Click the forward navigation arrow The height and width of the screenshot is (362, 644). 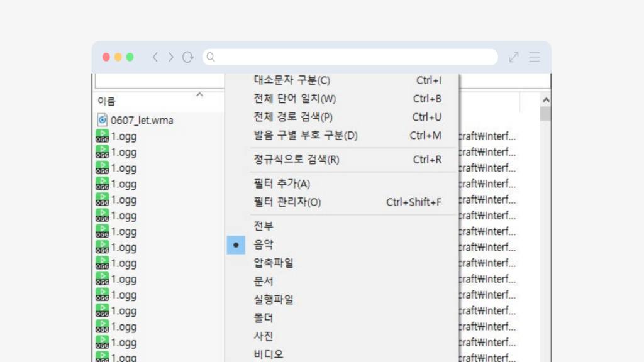(170, 57)
